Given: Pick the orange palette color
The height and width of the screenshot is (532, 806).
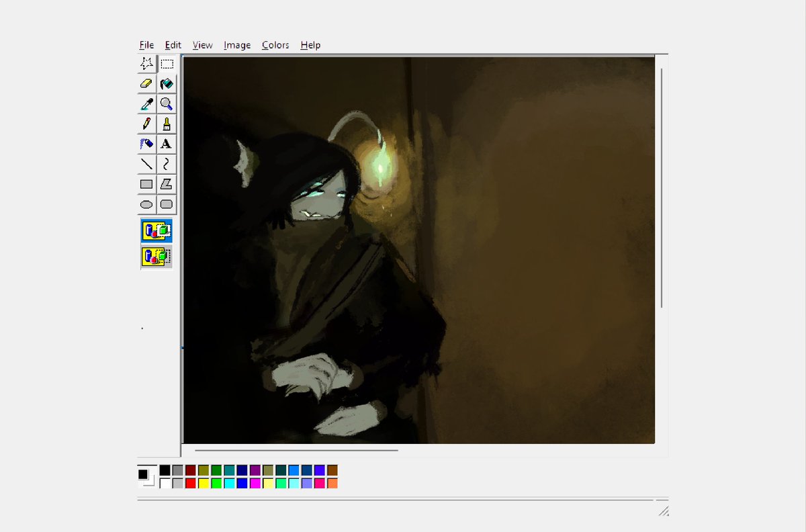Looking at the screenshot, I should 332,483.
